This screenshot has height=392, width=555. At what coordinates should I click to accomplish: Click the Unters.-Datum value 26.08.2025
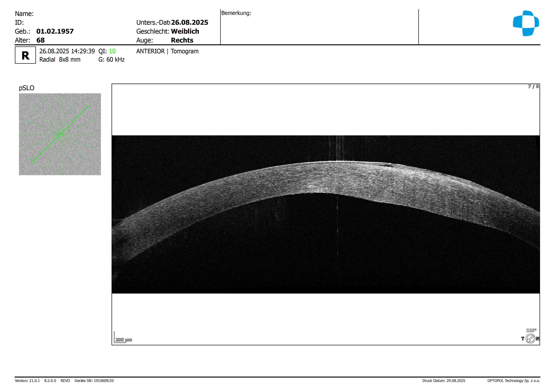click(x=189, y=22)
